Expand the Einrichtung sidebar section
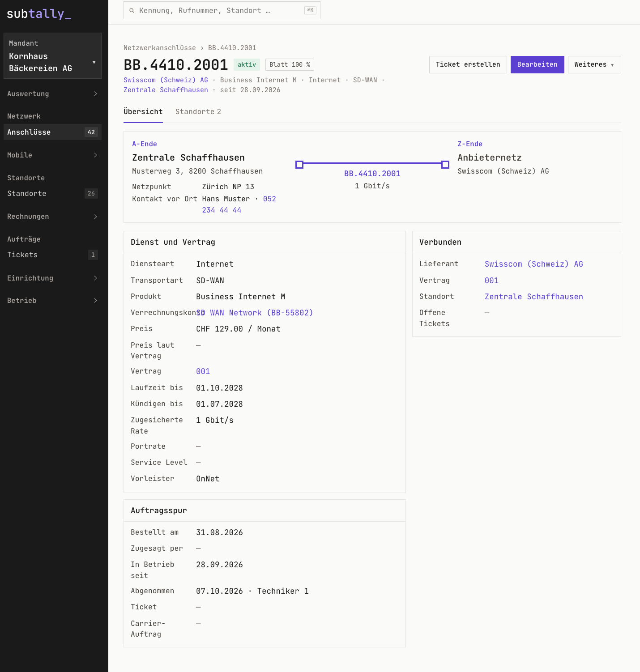 coord(52,278)
